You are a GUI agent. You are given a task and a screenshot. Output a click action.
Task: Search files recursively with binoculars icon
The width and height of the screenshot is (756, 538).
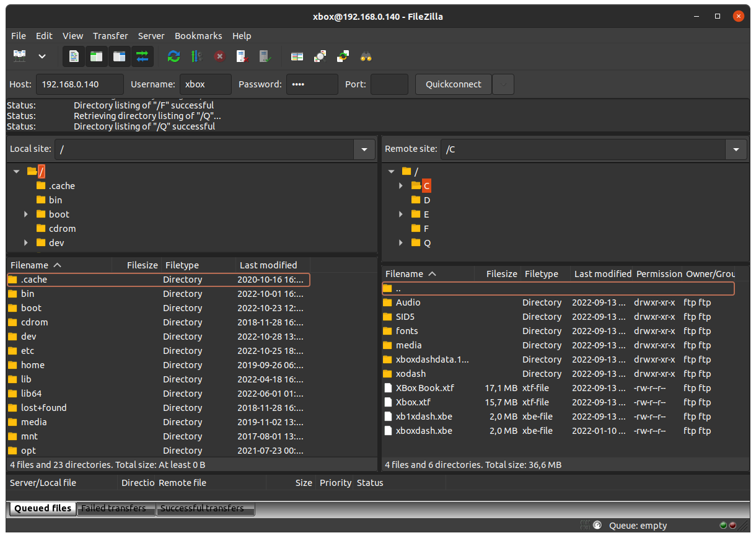366,56
